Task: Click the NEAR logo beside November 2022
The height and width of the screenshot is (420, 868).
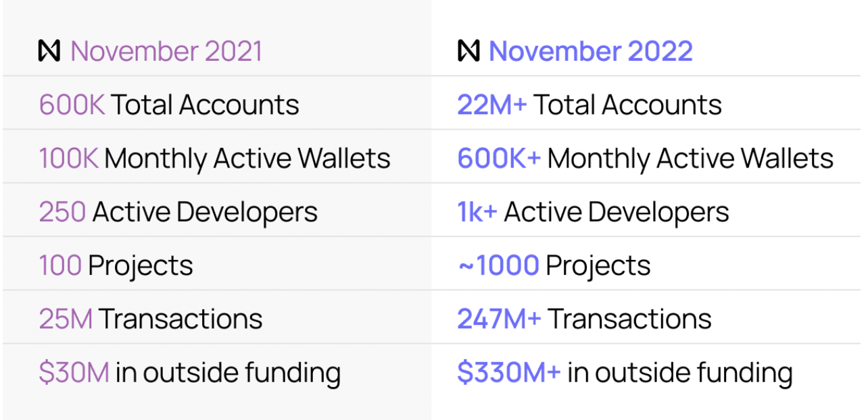Action: tap(468, 51)
